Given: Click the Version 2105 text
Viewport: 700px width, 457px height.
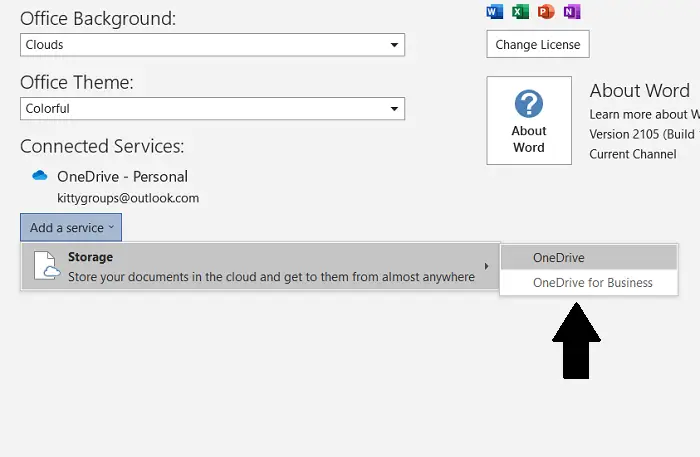Looking at the screenshot, I should 644,134.
